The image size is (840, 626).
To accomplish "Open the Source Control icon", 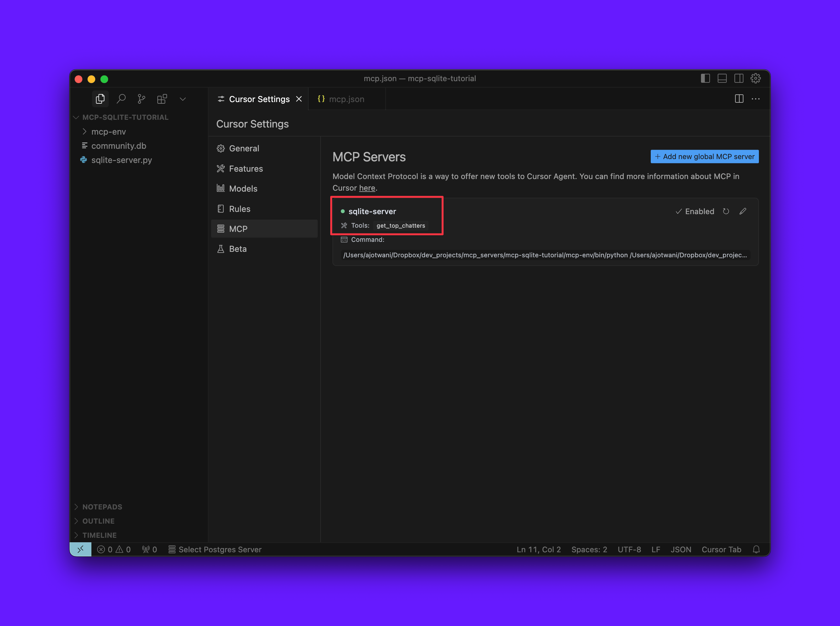I will (x=141, y=99).
